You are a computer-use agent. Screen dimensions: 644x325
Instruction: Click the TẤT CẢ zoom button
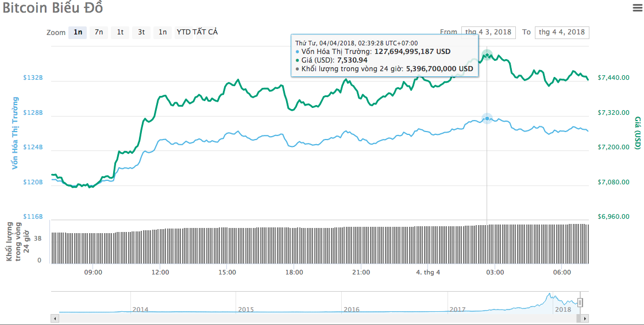[x=206, y=32]
